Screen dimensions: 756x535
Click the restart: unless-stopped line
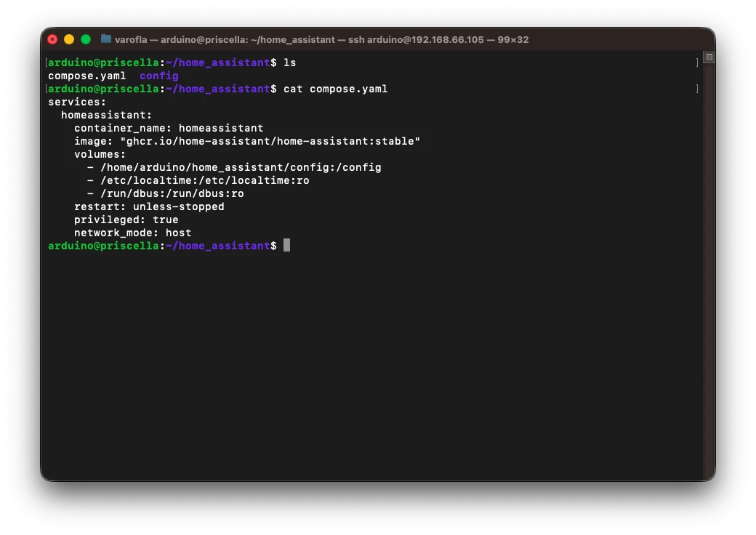[x=149, y=206]
